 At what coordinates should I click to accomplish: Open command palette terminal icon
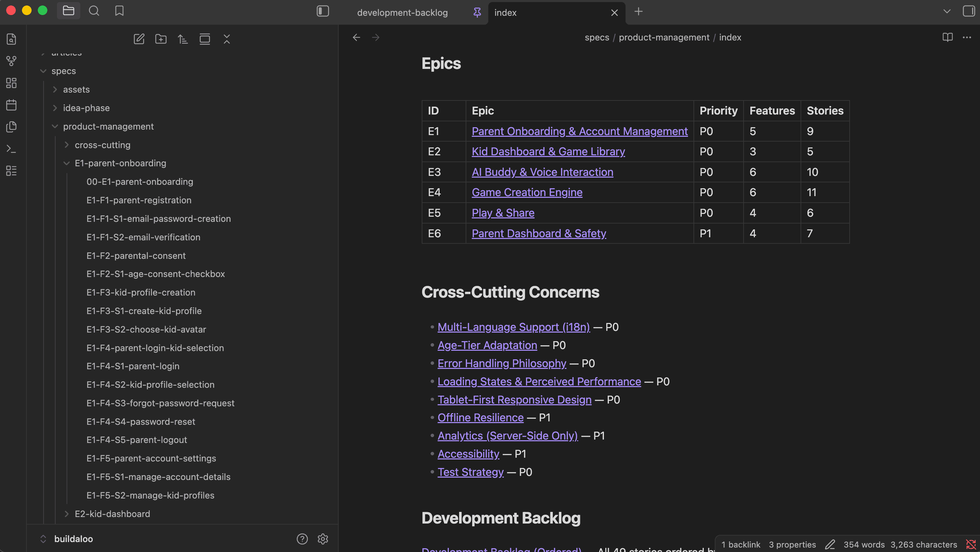11,149
